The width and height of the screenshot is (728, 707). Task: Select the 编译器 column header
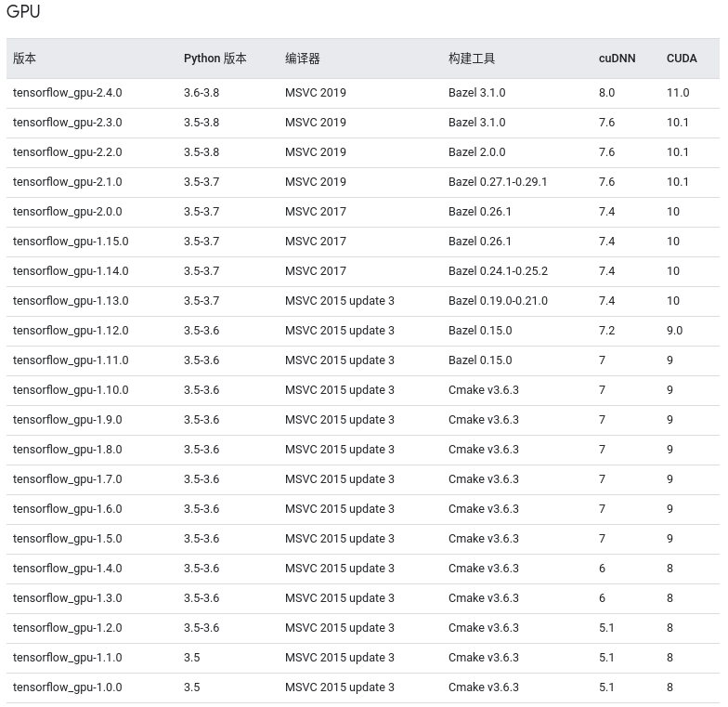pos(303,59)
